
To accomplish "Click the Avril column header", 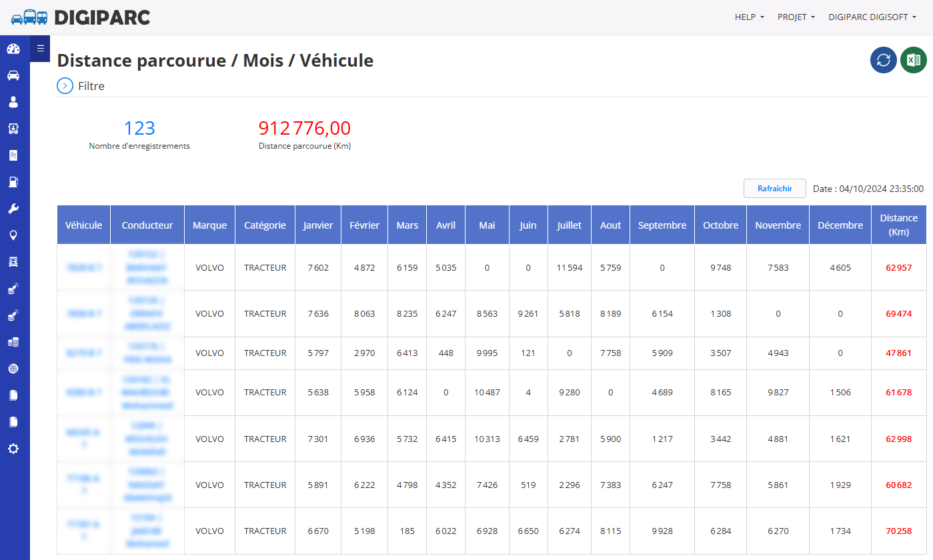I will click(446, 225).
